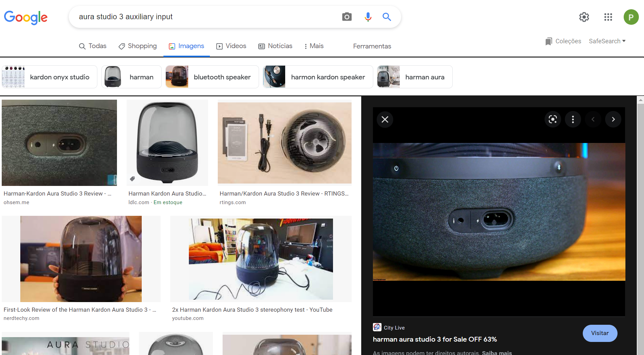Image resolution: width=644 pixels, height=355 pixels.
Task: Select the Imagens tab
Action: click(186, 46)
